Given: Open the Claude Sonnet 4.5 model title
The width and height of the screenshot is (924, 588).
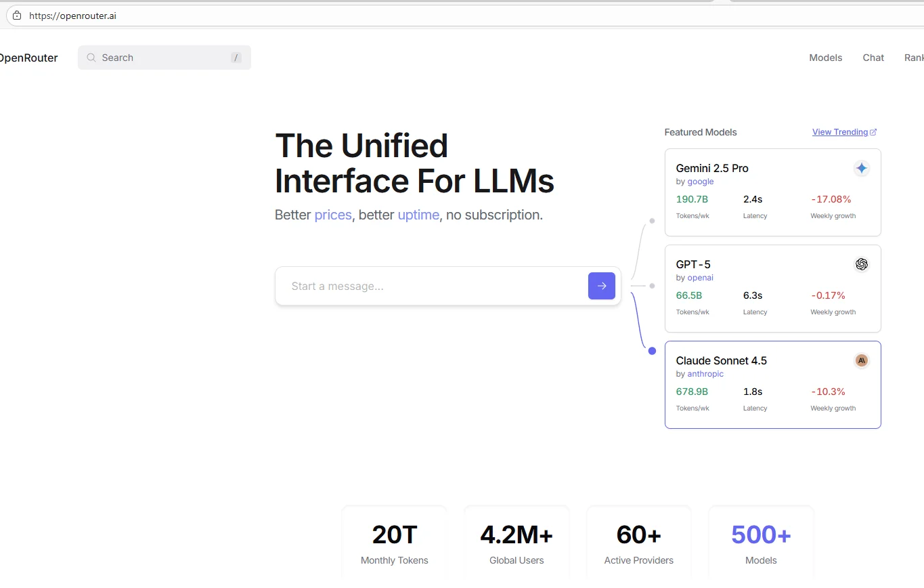Looking at the screenshot, I should coord(722,360).
